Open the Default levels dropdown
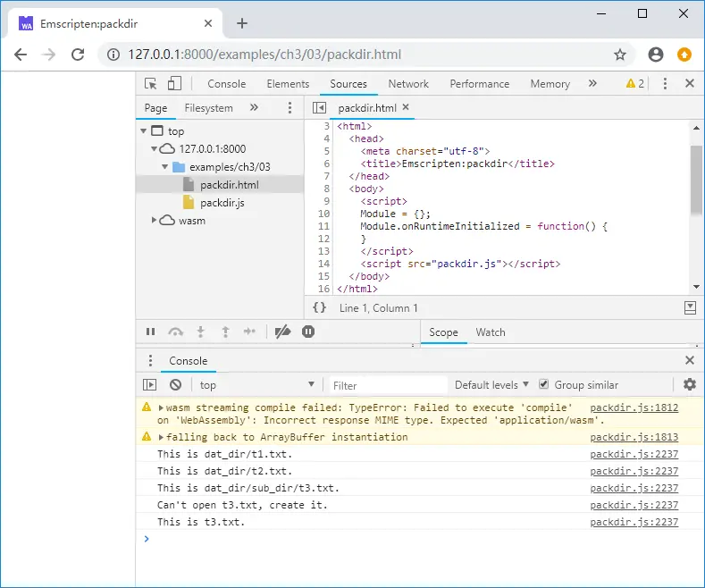 pyautogui.click(x=491, y=385)
